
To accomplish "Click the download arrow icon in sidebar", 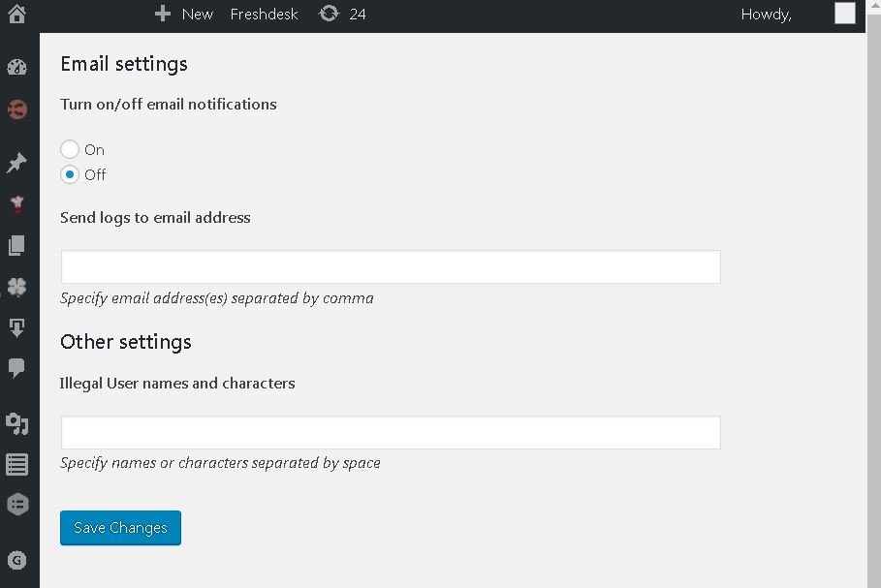I will (16, 327).
